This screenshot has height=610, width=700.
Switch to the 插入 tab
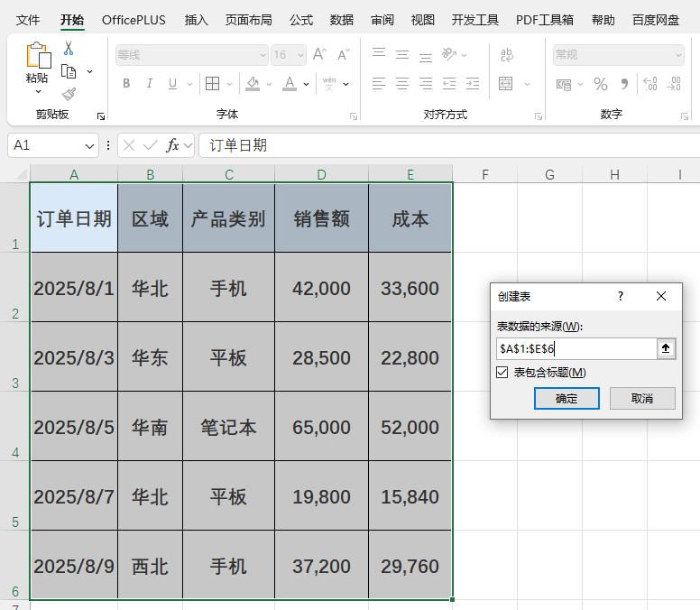(196, 20)
